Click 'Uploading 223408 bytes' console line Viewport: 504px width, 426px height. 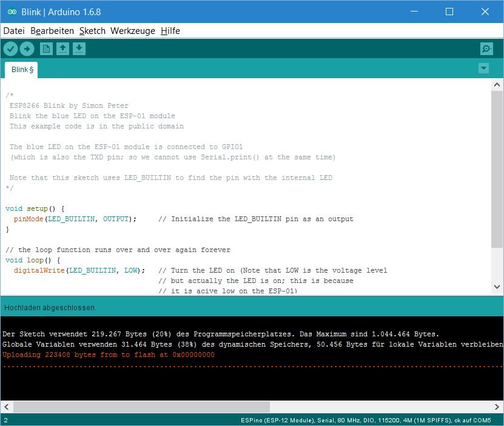click(x=109, y=354)
